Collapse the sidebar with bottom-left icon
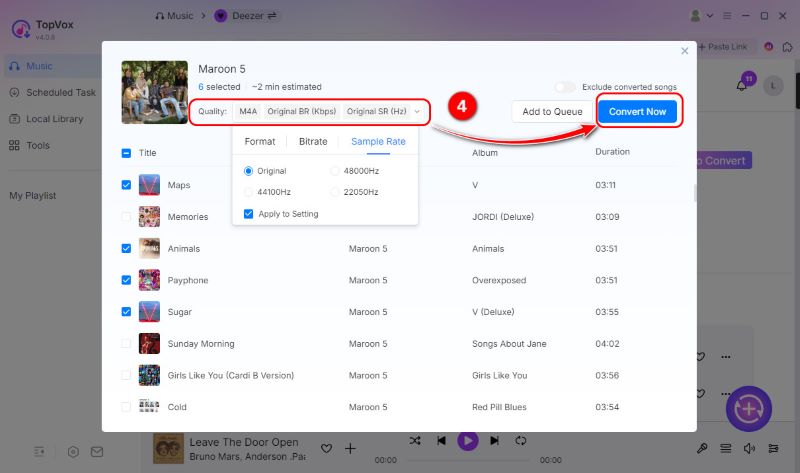Image resolution: width=800 pixels, height=473 pixels. click(x=39, y=452)
